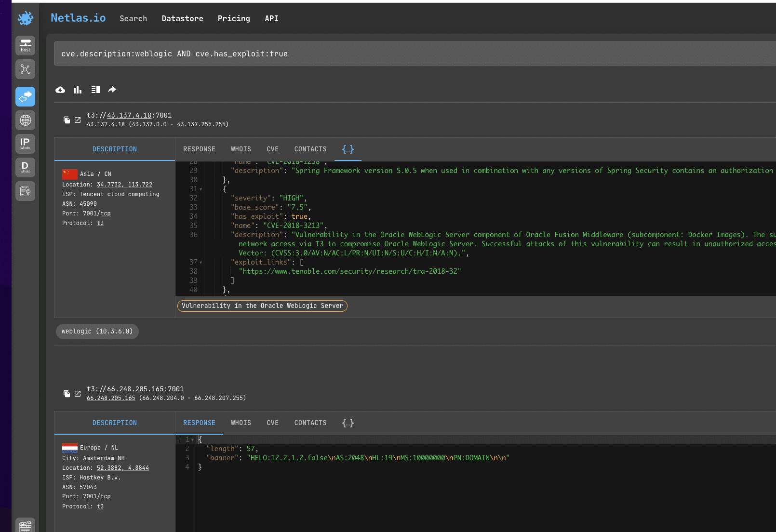Click the Netherlands flag icon
Screen dimensions: 776x532
(70, 448)
